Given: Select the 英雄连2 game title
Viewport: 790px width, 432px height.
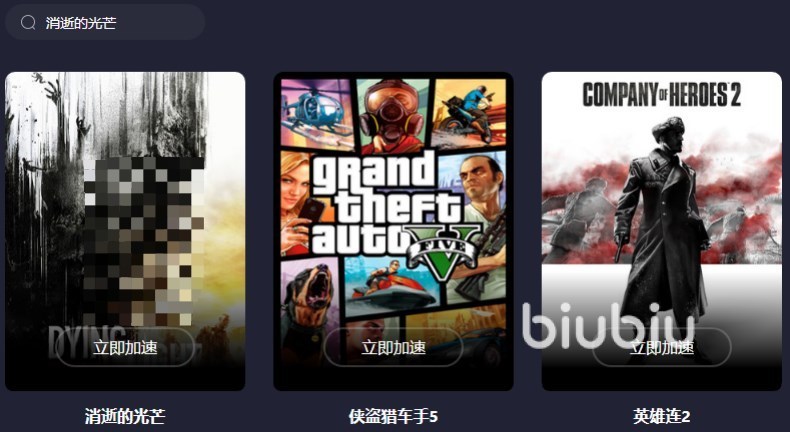Looking at the screenshot, I should (662, 416).
